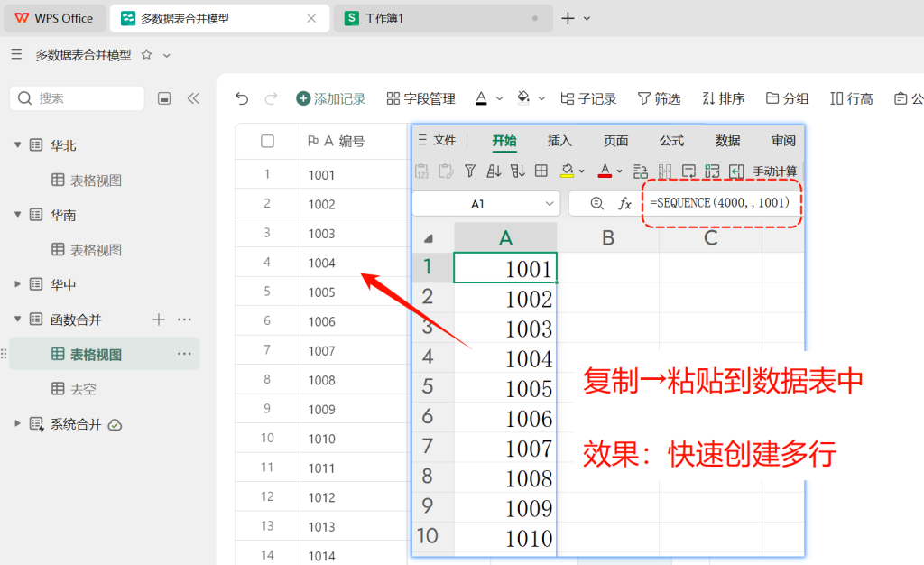This screenshot has height=565, width=924.
Task: Expand the 华中 tree node
Action: 18,284
